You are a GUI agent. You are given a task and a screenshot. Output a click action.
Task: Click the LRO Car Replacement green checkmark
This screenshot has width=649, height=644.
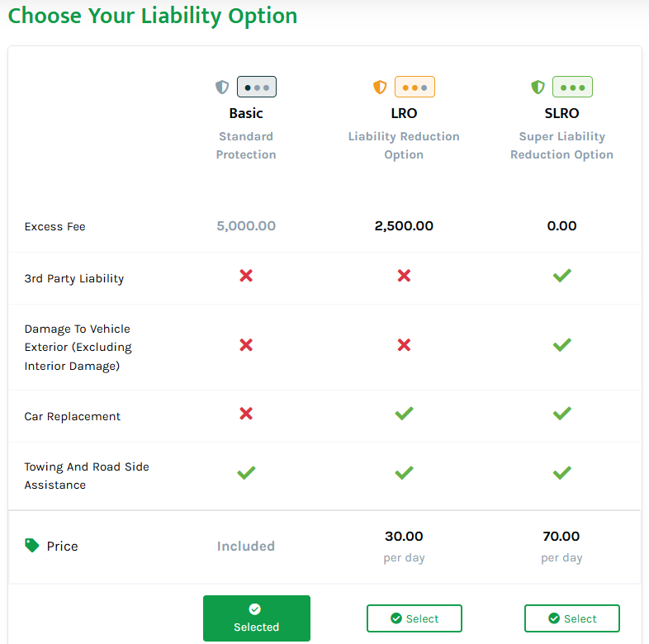[x=404, y=414]
